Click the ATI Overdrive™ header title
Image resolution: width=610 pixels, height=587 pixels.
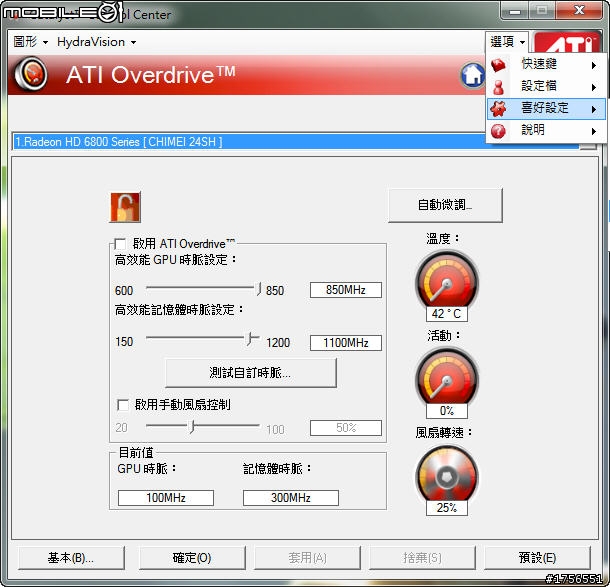click(x=151, y=74)
